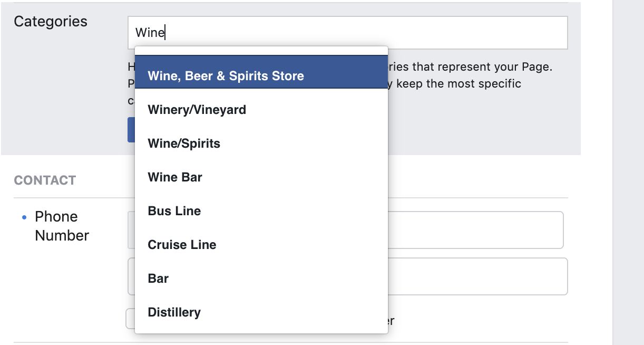644x345 pixels.
Task: Select Wine Bar from the list
Action: point(261,177)
